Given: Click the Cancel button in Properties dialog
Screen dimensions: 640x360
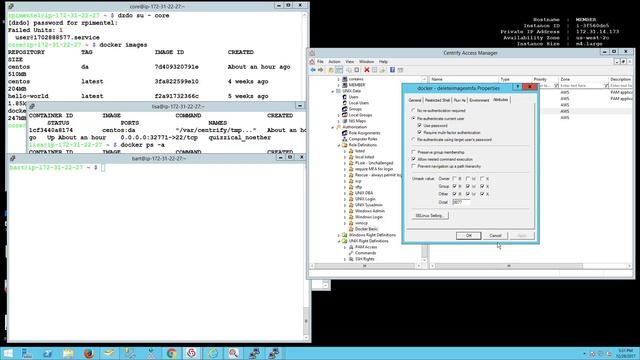Looking at the screenshot, I should click(x=495, y=236).
